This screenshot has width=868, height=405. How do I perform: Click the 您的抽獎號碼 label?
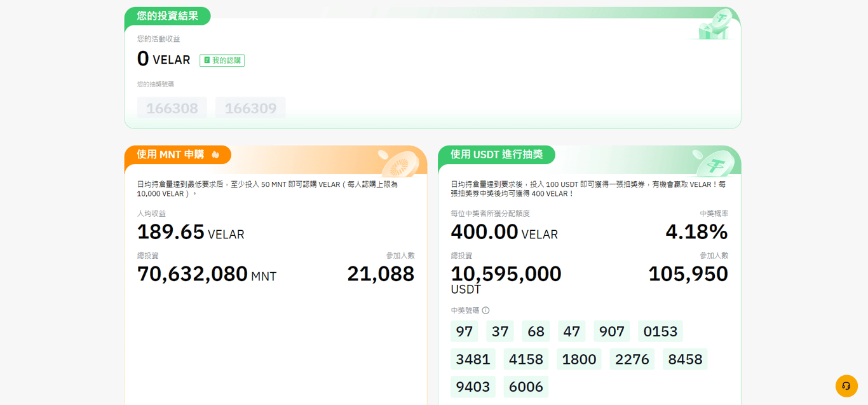[x=156, y=84]
